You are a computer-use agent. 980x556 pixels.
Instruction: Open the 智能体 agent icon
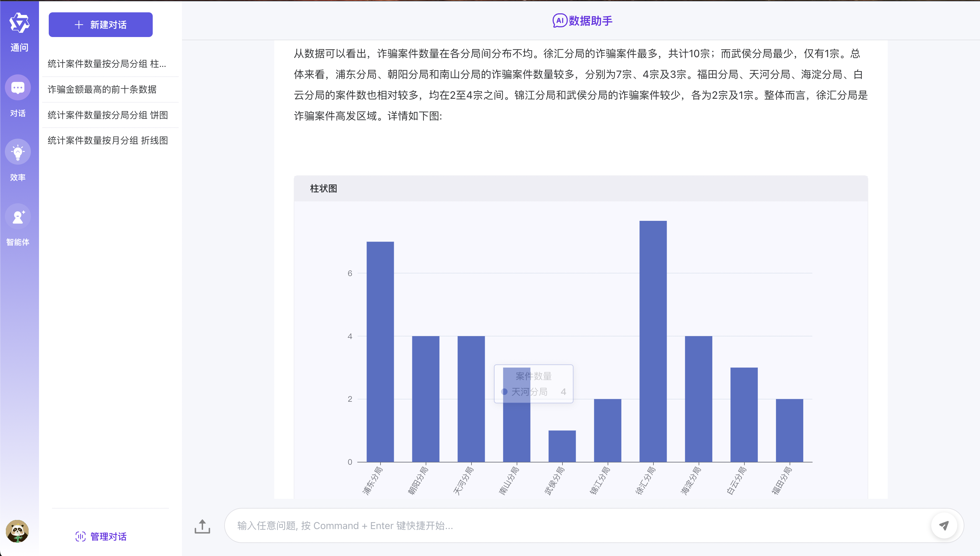tap(18, 217)
